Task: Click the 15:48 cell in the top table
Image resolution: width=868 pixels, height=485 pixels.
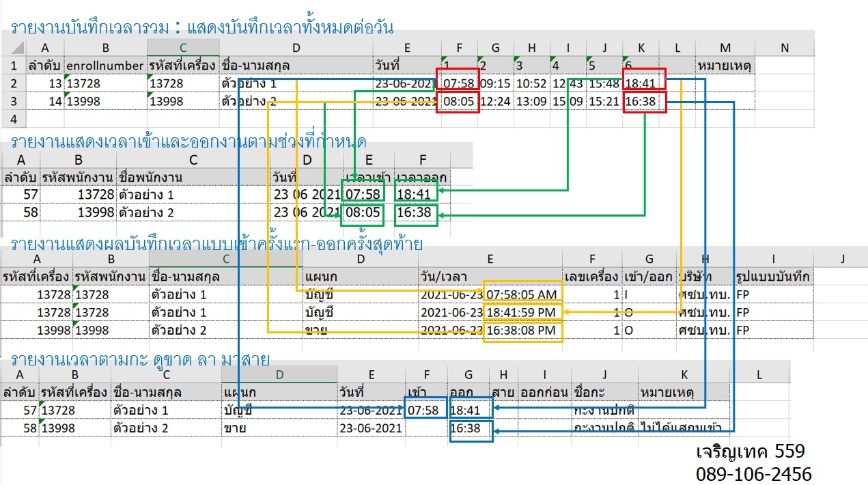Action: (x=603, y=83)
